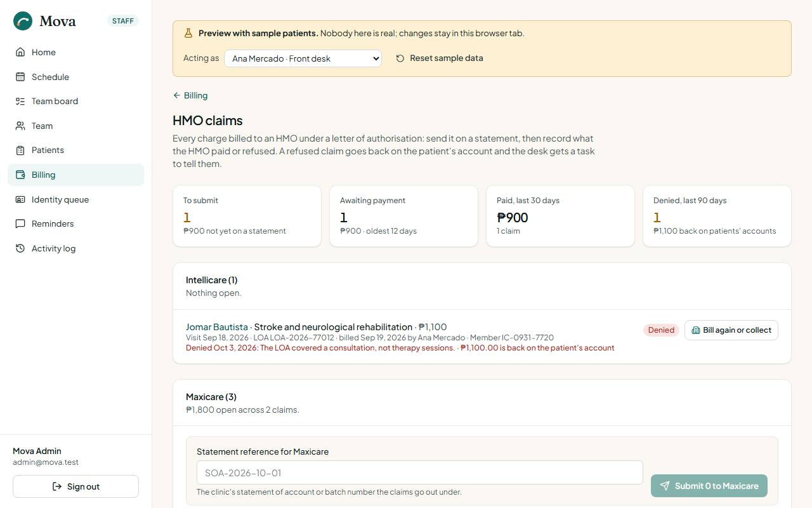
Task: Click the Awaiting payment summary card
Action: point(403,216)
